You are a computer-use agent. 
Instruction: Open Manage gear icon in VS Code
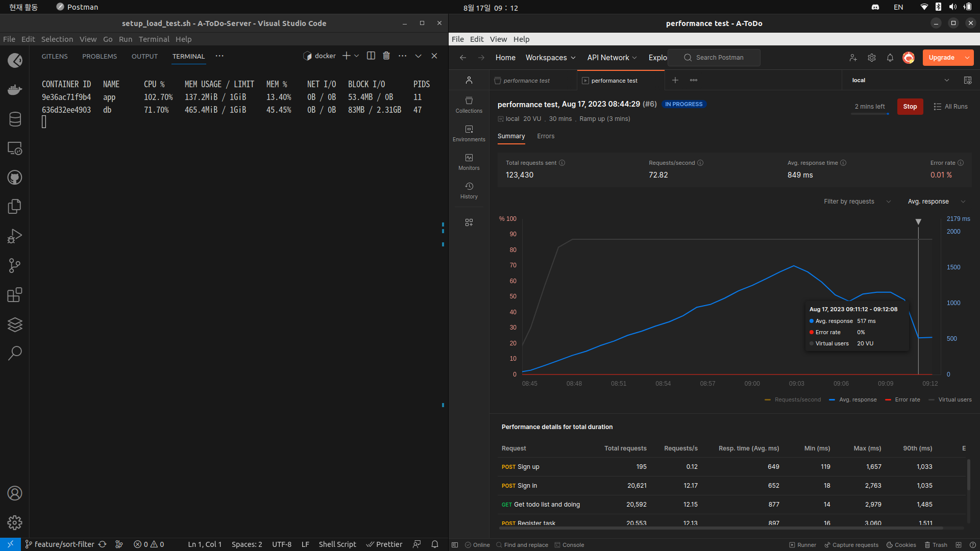tap(15, 522)
